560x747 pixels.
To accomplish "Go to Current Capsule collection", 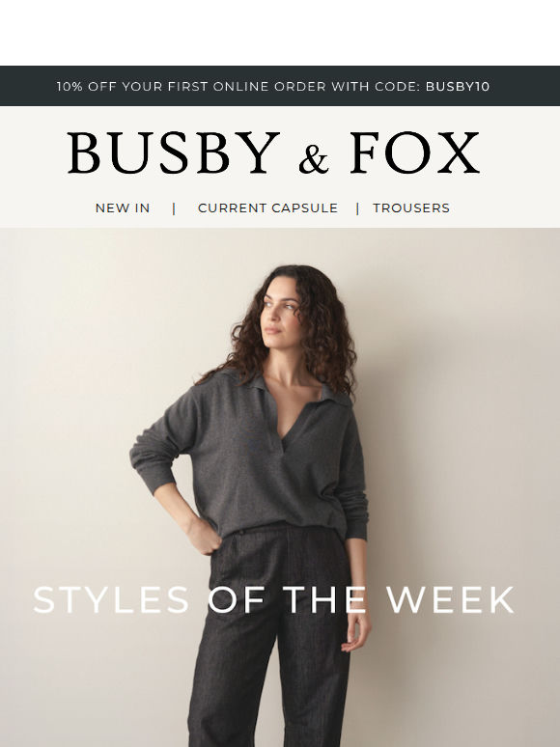I will [267, 208].
